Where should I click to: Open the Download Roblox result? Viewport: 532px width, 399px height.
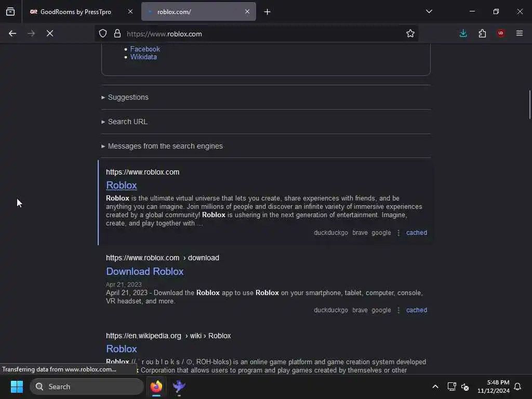145,271
